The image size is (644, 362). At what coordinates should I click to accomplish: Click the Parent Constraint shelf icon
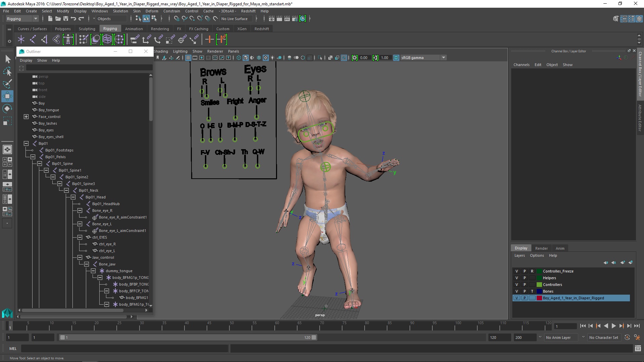134,40
